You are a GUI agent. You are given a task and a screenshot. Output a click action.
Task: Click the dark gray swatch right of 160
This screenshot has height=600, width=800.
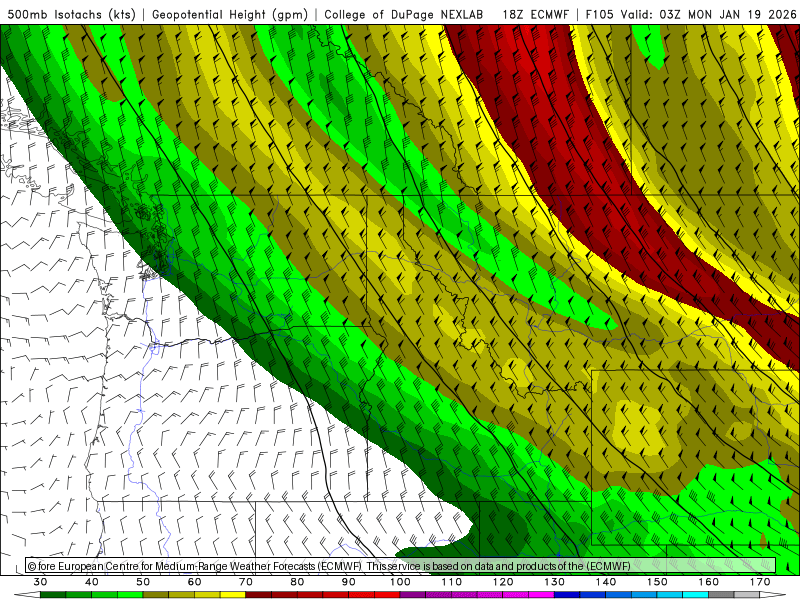pyautogui.click(x=721, y=595)
